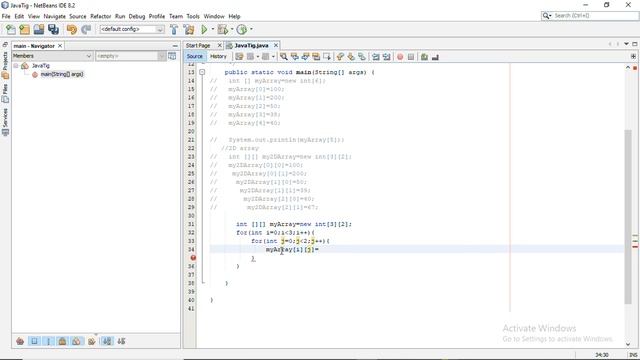Toggle Show Inner Classes filter in Navigator
The height and width of the screenshot is (360, 640).
pos(76,341)
